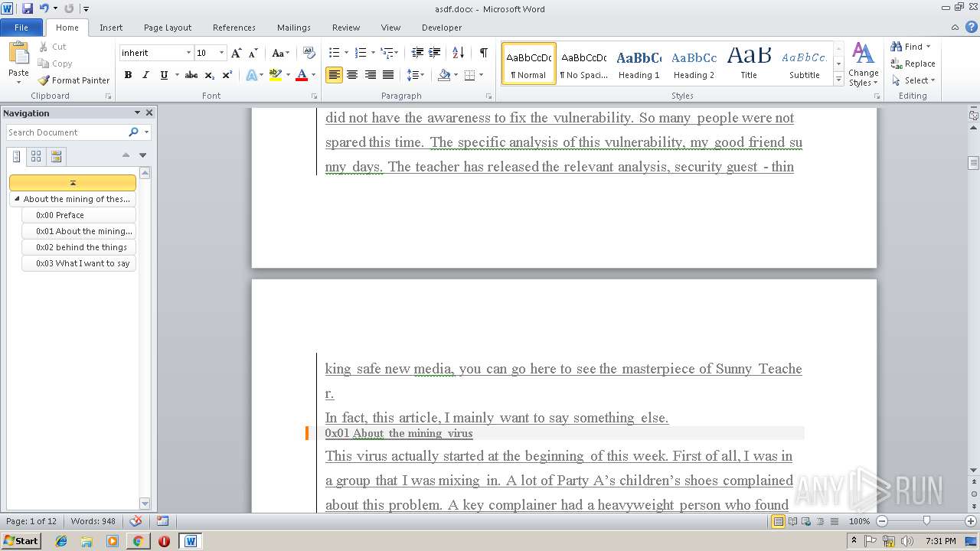Apply text highlight color
Screen dimensions: 980x551
pos(276,75)
